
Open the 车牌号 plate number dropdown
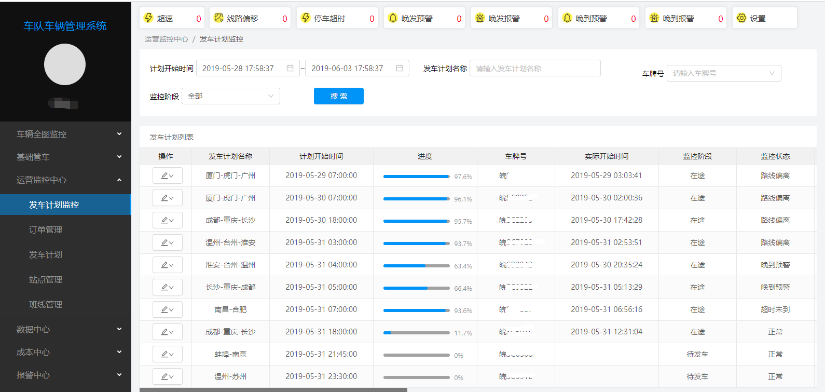tap(724, 73)
